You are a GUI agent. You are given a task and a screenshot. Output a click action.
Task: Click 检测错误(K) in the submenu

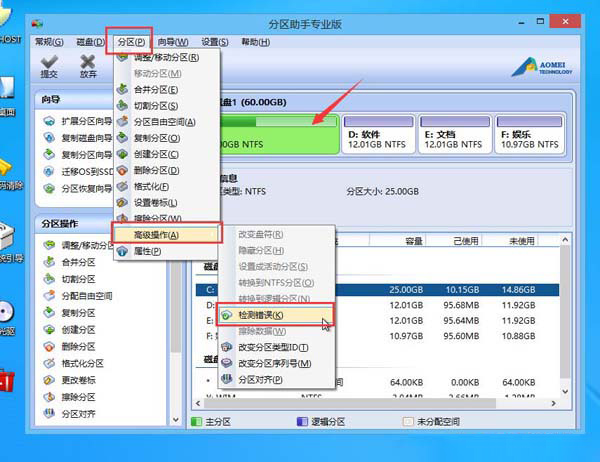click(276, 315)
